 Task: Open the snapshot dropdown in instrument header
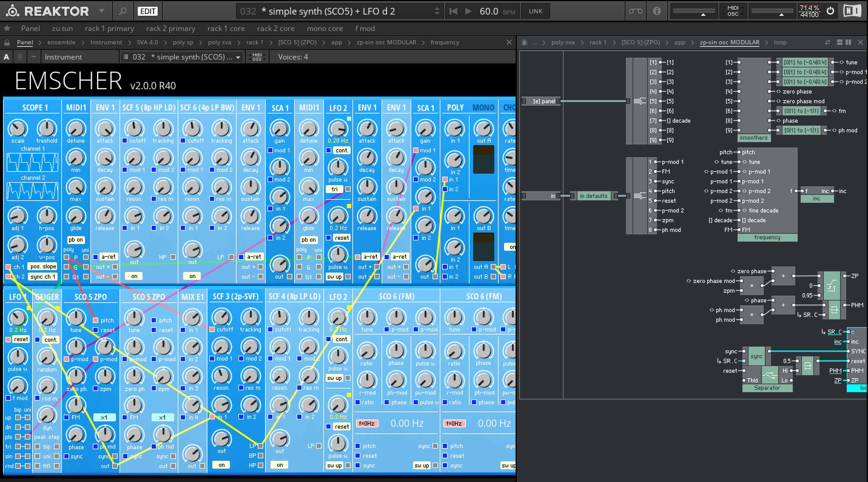click(x=238, y=57)
